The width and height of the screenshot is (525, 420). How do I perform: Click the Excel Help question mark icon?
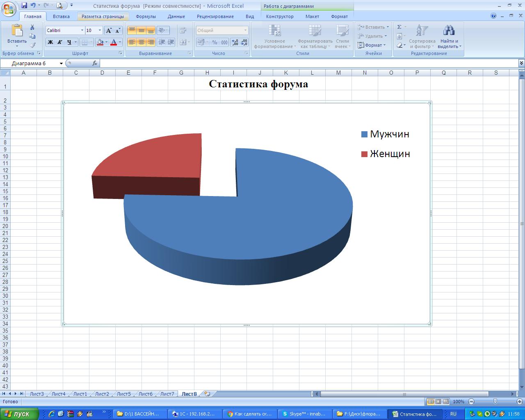493,16
